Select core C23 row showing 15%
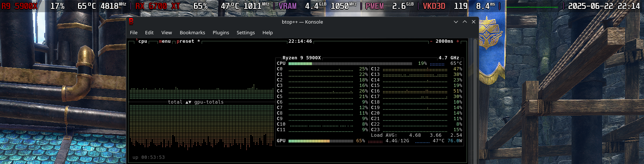Image resolution: width=644 pixels, height=164 pixels. click(417, 130)
